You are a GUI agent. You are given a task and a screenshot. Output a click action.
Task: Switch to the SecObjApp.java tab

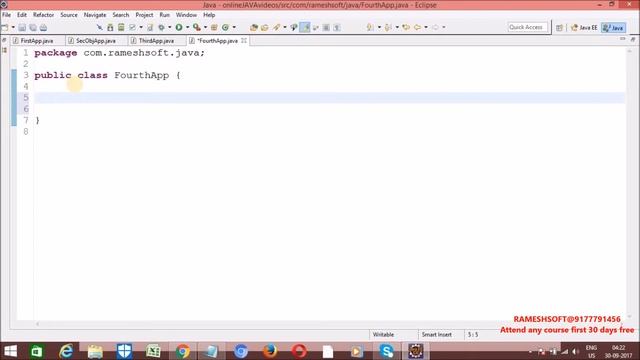coord(96,41)
